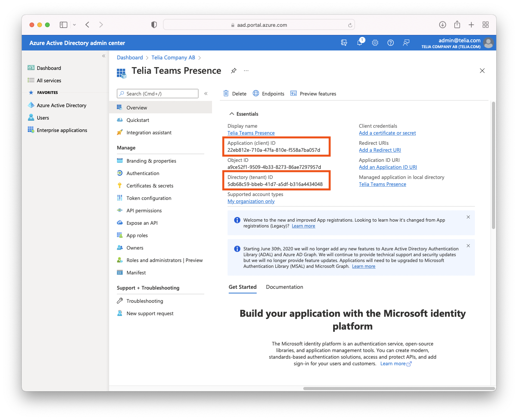Click the Safari address bar
The image size is (518, 420).
pyautogui.click(x=259, y=25)
